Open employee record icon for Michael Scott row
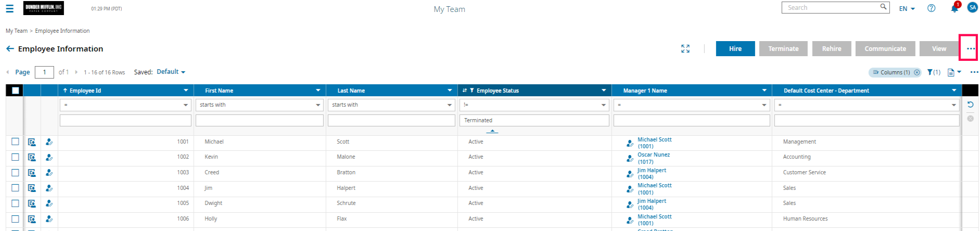The image size is (980, 231). coord(32,142)
